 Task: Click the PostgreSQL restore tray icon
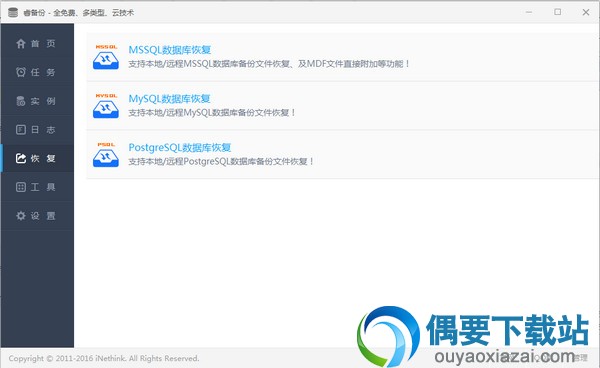coord(106,155)
